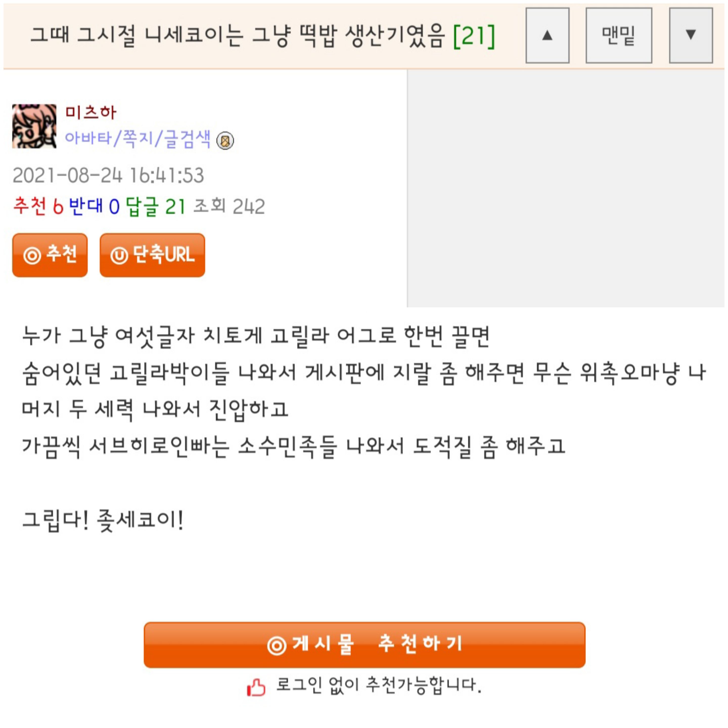Viewport: 728px width, 728px height.
Task: Click the round badge icon beside 글검색
Action: pos(225,141)
